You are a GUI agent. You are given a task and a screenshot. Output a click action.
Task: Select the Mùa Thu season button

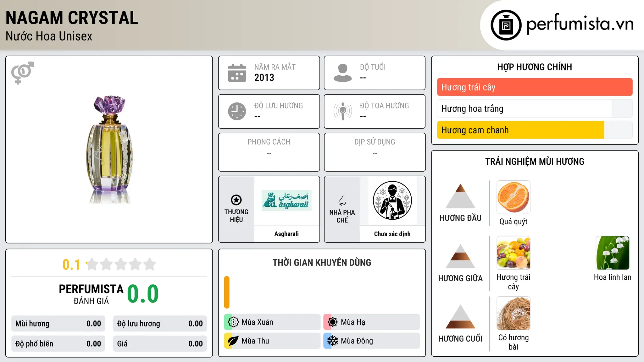coord(272,341)
